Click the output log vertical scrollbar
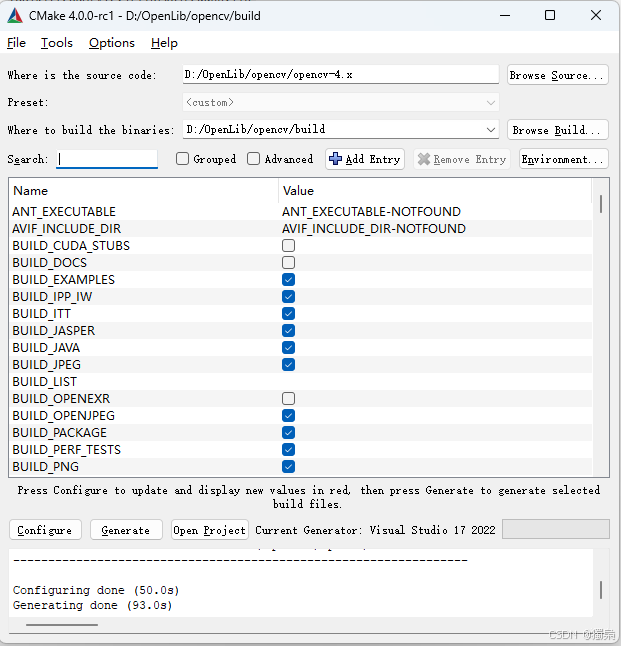This screenshot has height=646, width=621. click(601, 590)
